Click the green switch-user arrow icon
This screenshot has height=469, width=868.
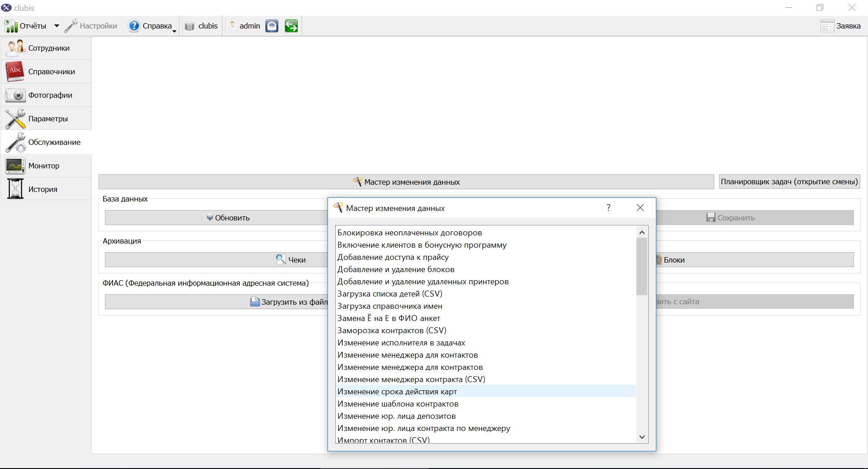coord(291,26)
